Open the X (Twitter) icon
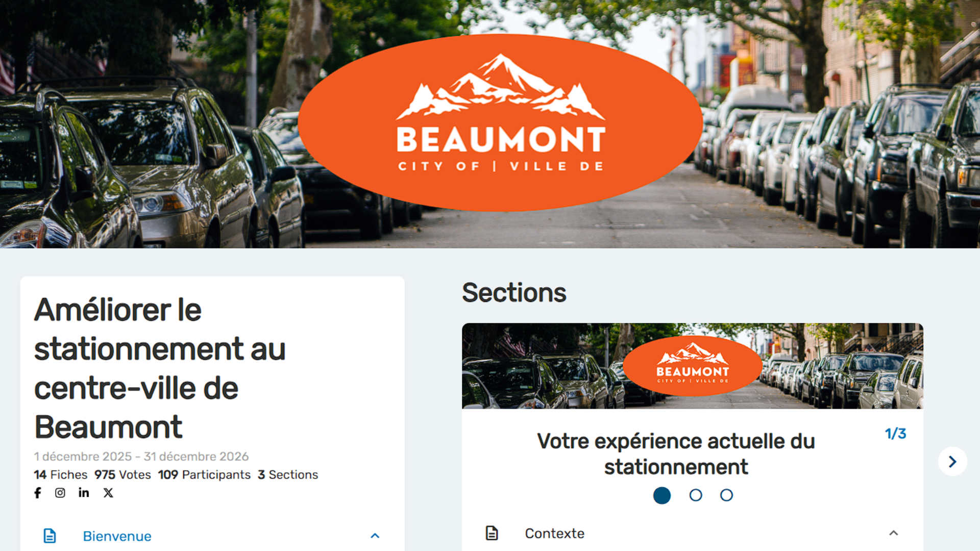980x551 pixels. coord(108,493)
